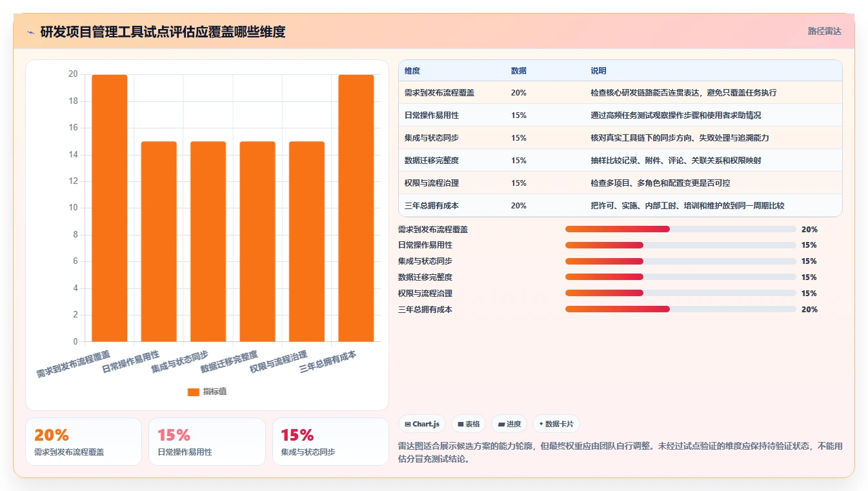
Task: Click description 把许可、实施、内部工时
Action: pyautogui.click(x=687, y=206)
